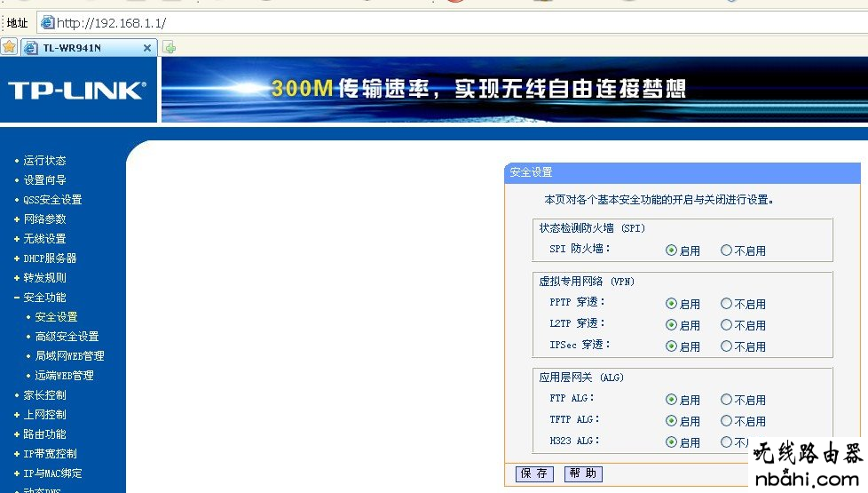Disable TFTP ALG option
Image resolution: width=868 pixels, height=493 pixels.
(726, 421)
